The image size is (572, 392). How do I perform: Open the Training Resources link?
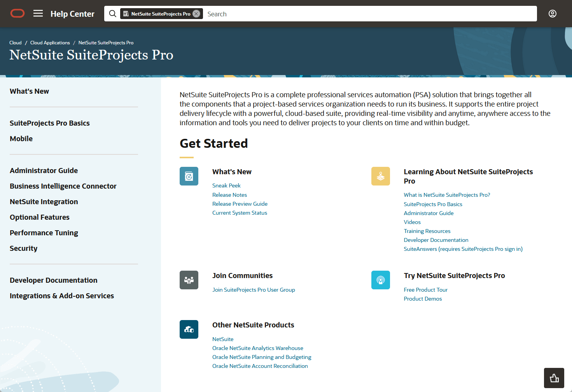pyautogui.click(x=427, y=231)
